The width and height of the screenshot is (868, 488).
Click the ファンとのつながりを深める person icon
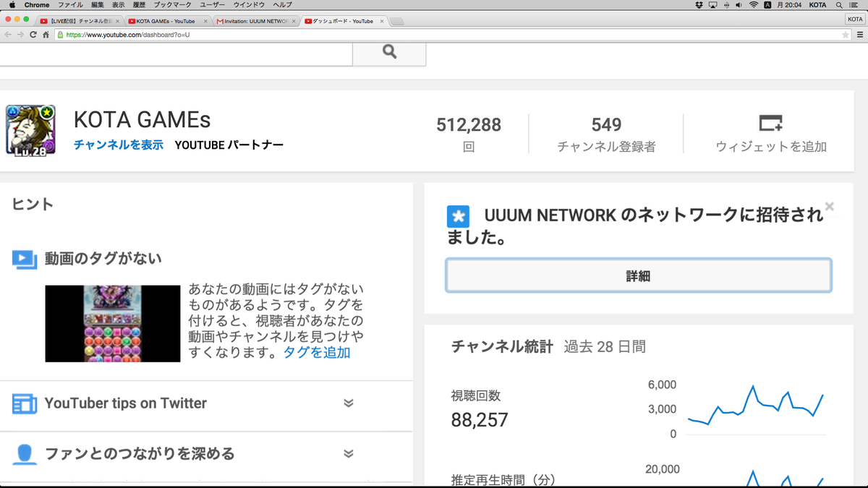click(25, 454)
